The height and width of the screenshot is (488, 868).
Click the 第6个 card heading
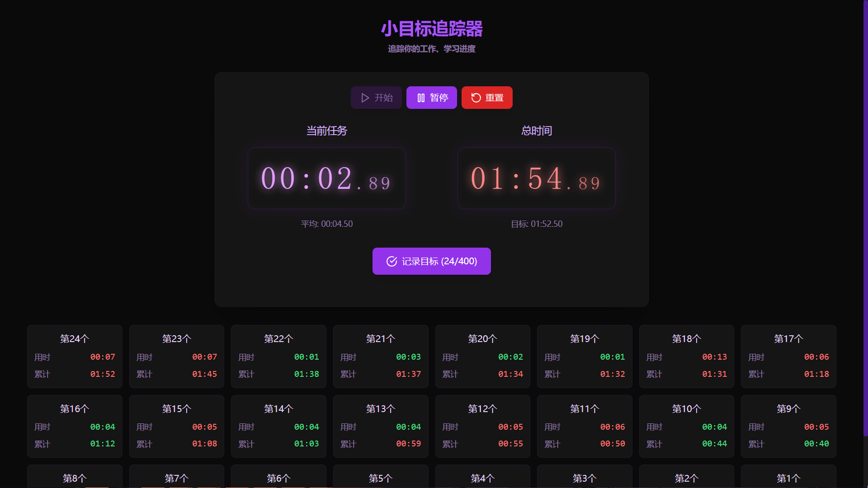(x=278, y=479)
